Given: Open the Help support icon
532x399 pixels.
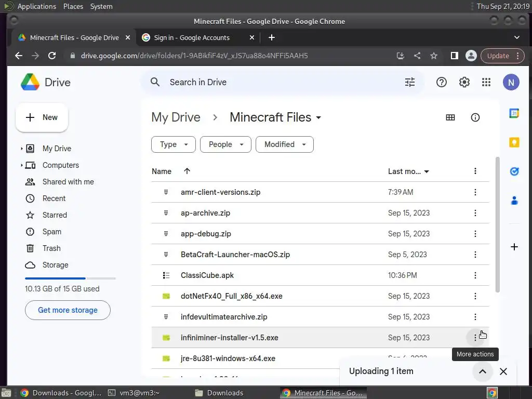Looking at the screenshot, I should pyautogui.click(x=442, y=82).
